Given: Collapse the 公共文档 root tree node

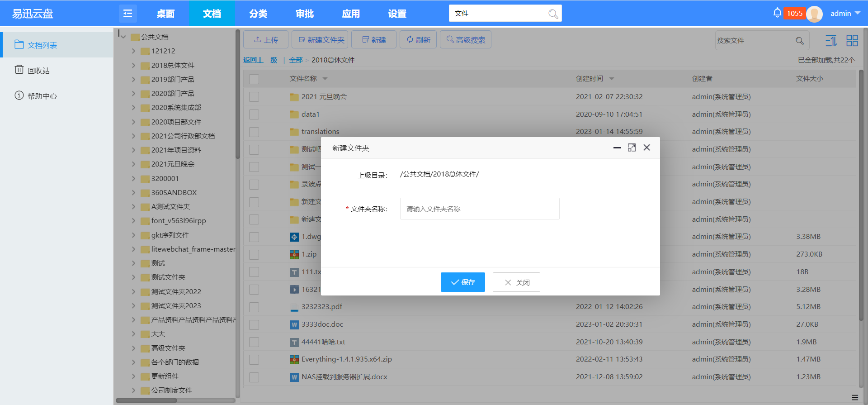Looking at the screenshot, I should coord(123,37).
